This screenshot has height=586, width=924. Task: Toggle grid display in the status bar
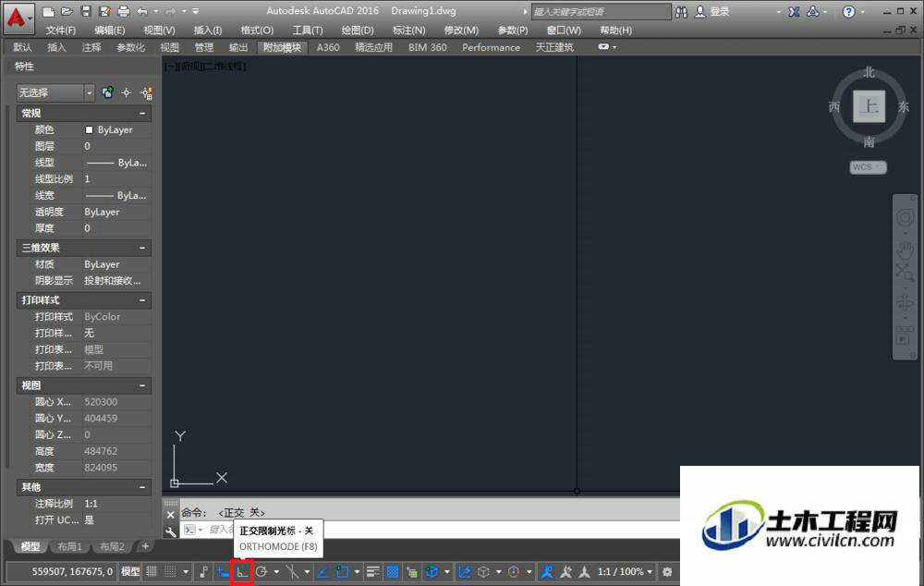point(152,572)
